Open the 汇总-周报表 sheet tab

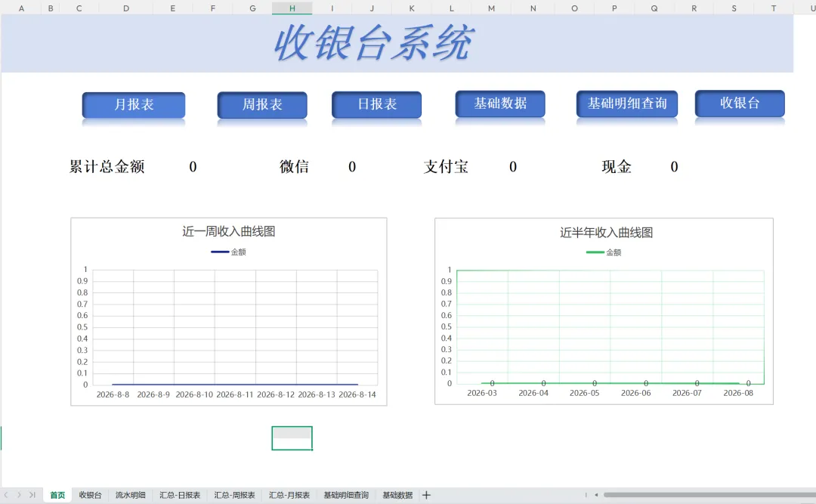tap(234, 495)
